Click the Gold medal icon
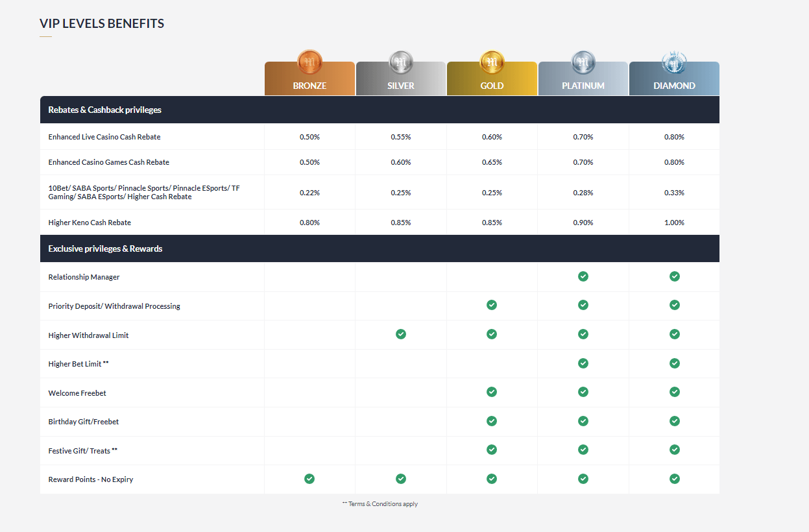The height and width of the screenshot is (532, 809). pyautogui.click(x=492, y=62)
